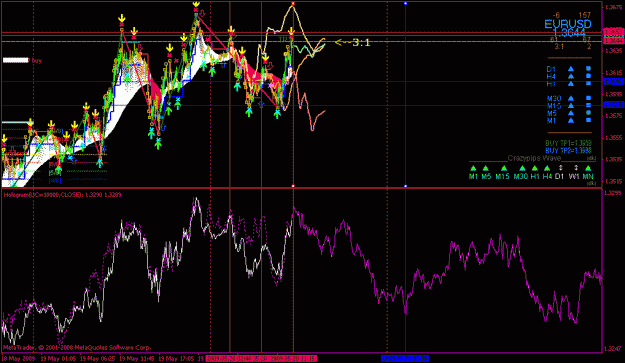Click the 1.3555 price axis label
Image resolution: width=625 pixels, height=363 pixels.
point(613,137)
